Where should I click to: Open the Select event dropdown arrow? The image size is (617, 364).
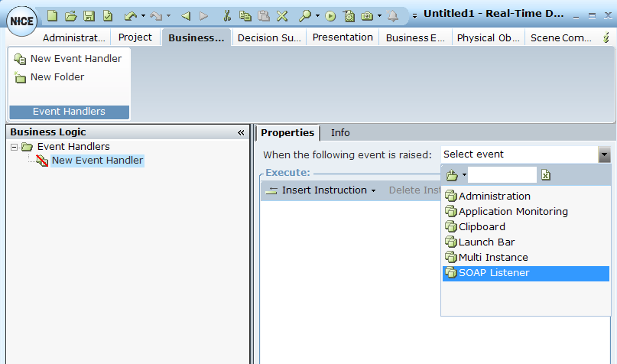click(x=604, y=154)
